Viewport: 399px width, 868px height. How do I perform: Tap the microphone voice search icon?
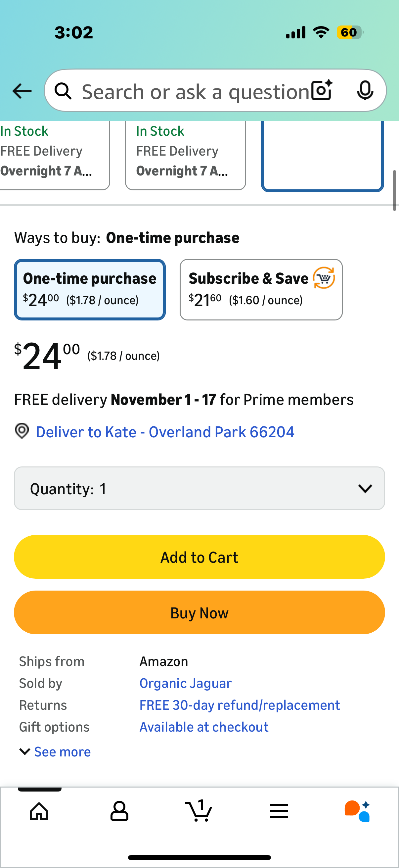[x=365, y=90]
